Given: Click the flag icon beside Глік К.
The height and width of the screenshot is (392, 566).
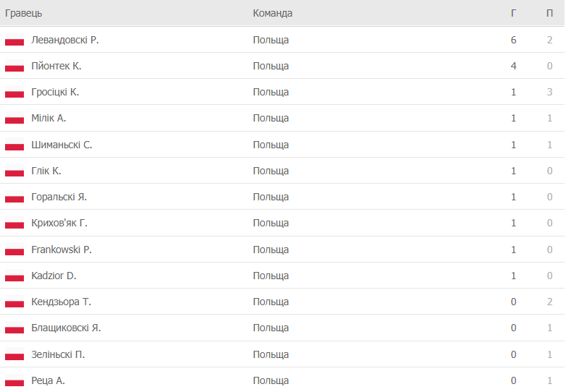Looking at the screenshot, I should [14, 171].
